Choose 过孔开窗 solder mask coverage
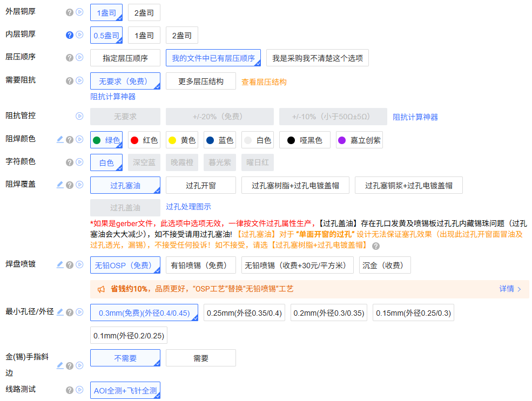Screen dimensions: 532x401 tap(201, 185)
